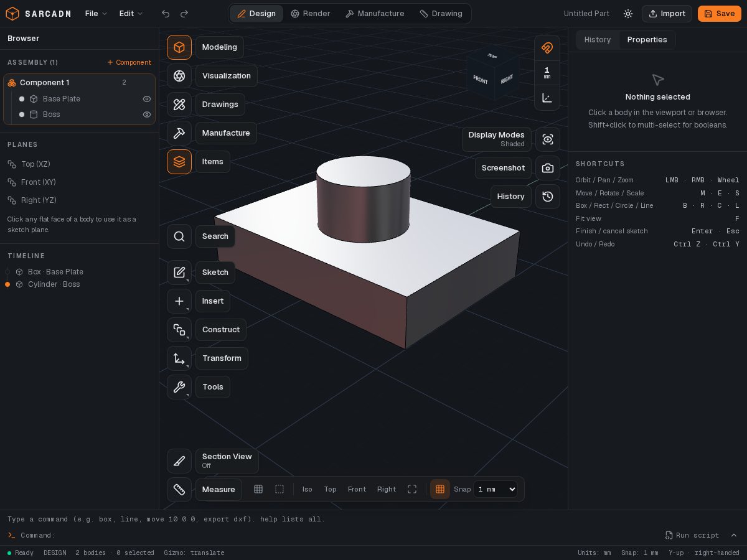Click the axes graph icon
The width and height of the screenshot is (747, 560).
click(547, 98)
